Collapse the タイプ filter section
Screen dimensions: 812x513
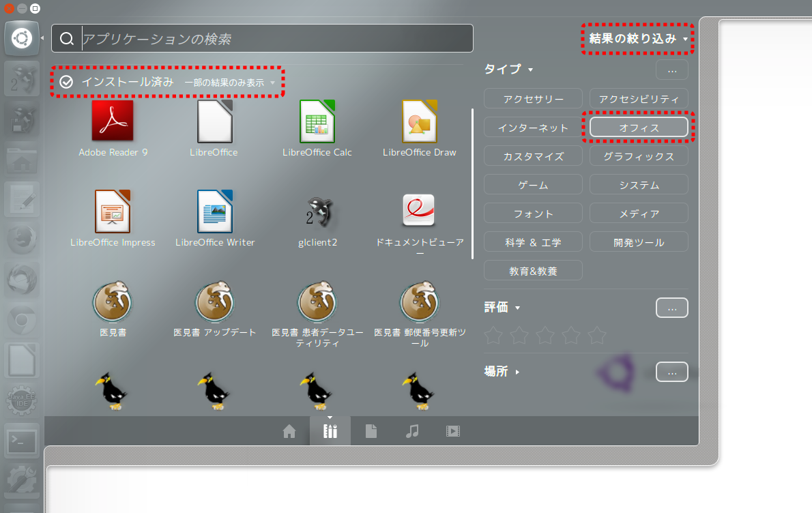508,69
